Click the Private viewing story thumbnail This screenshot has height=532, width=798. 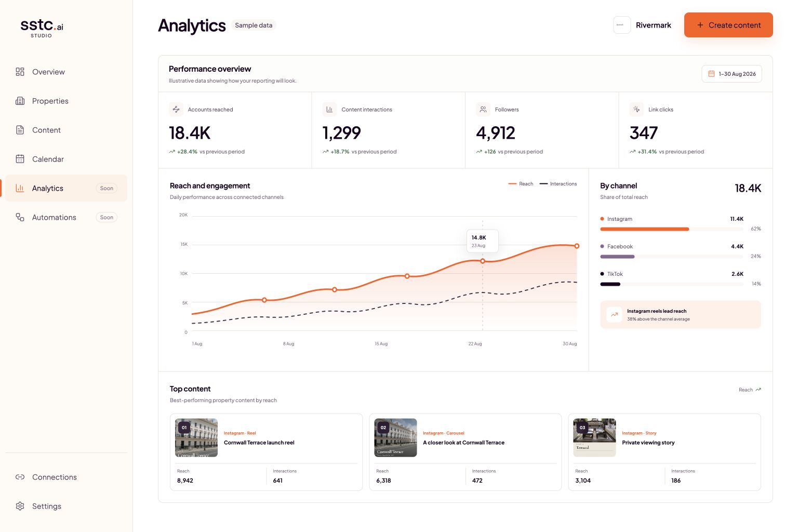[594, 438]
